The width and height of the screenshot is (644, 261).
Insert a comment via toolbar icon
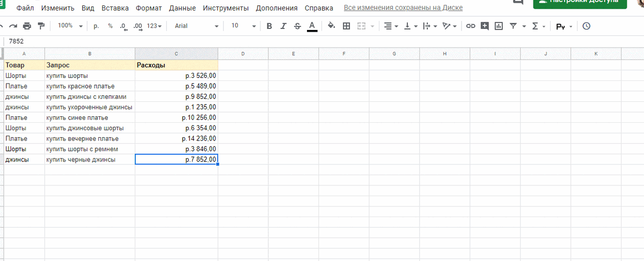pyautogui.click(x=485, y=26)
